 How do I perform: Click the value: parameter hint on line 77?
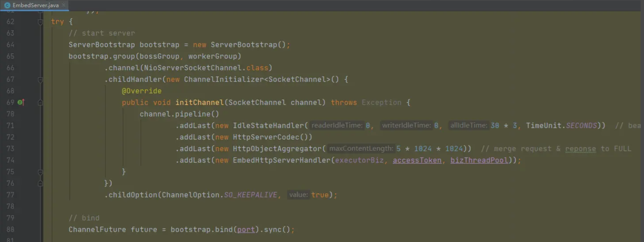(x=298, y=195)
